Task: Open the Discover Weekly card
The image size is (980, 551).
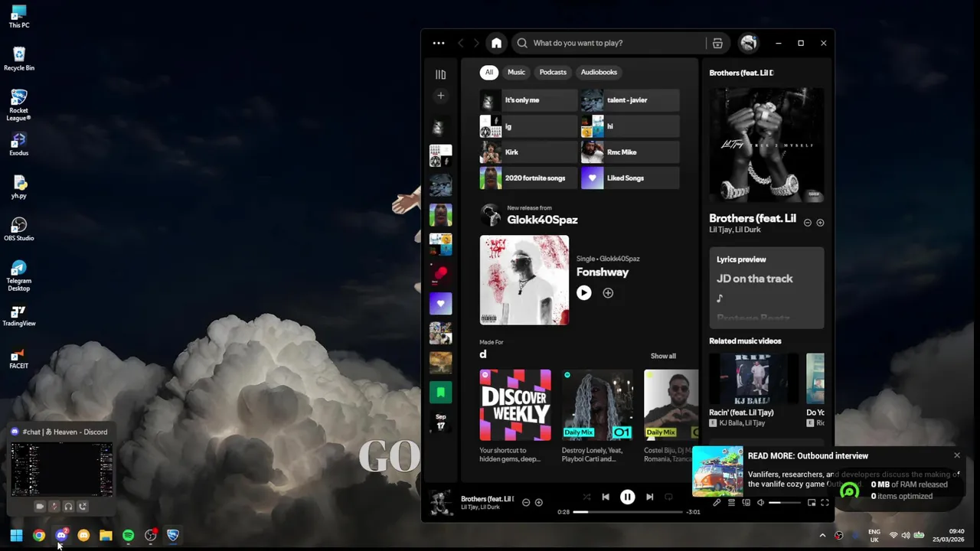Action: click(x=515, y=416)
